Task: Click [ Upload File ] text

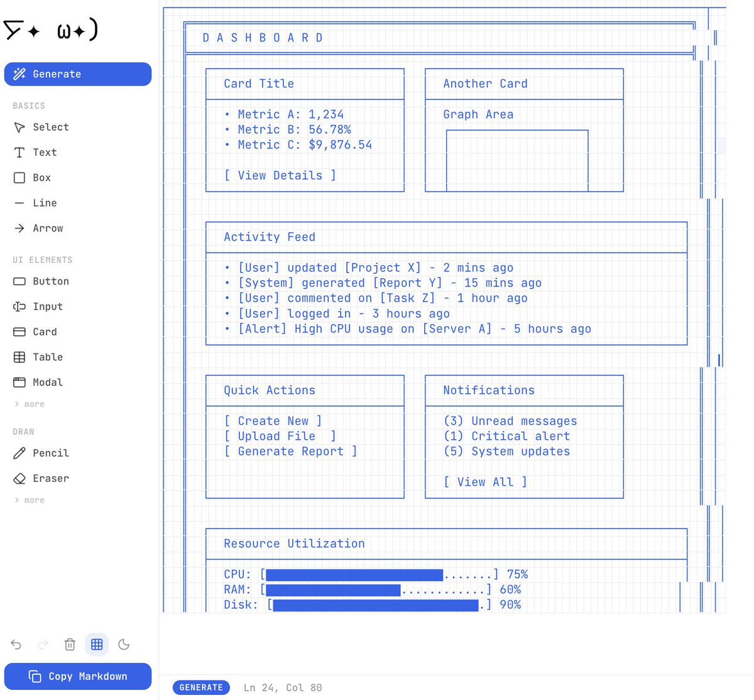Action: click(280, 436)
